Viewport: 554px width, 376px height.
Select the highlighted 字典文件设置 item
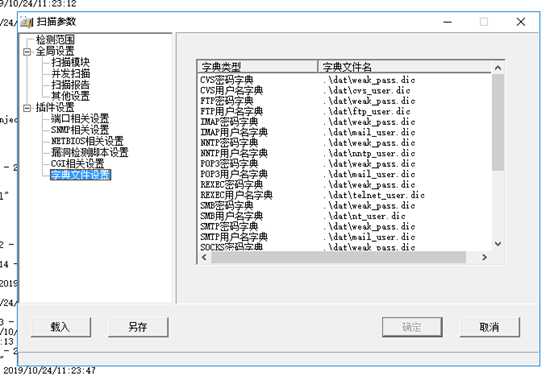pyautogui.click(x=81, y=175)
